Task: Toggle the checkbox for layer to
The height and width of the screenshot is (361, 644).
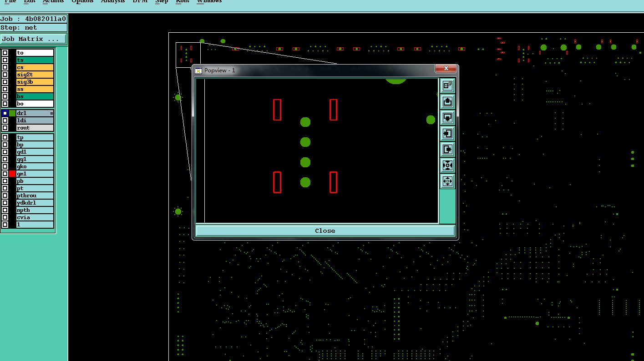Action: pos(5,53)
